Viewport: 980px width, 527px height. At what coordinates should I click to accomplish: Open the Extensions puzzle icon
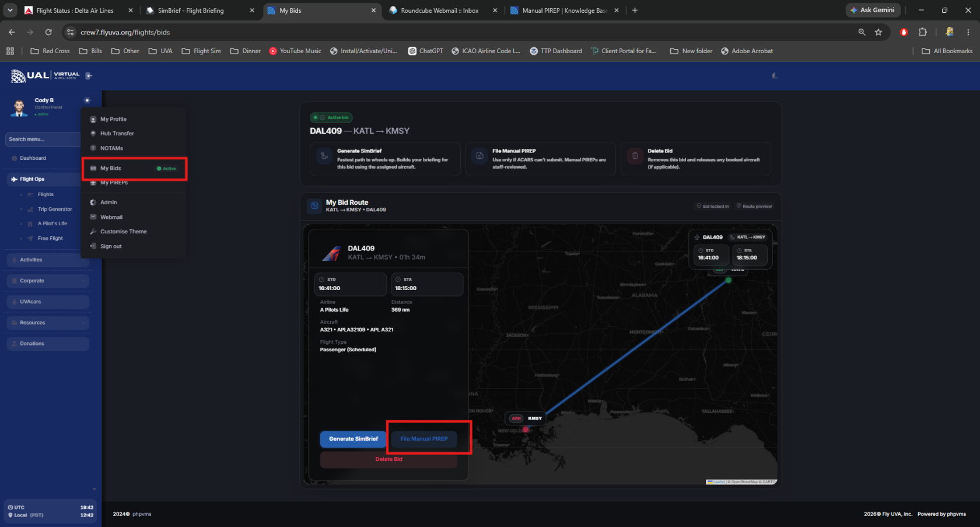[923, 32]
